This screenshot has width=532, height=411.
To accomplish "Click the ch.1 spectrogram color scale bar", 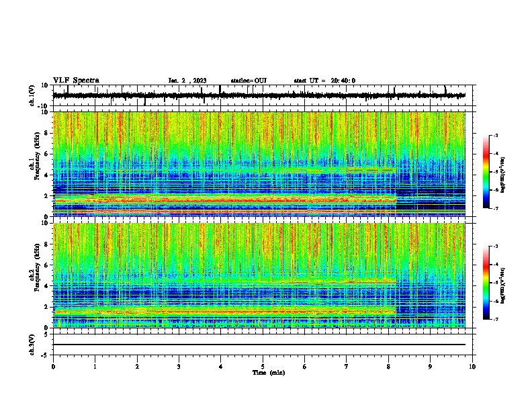I will click(x=486, y=172).
